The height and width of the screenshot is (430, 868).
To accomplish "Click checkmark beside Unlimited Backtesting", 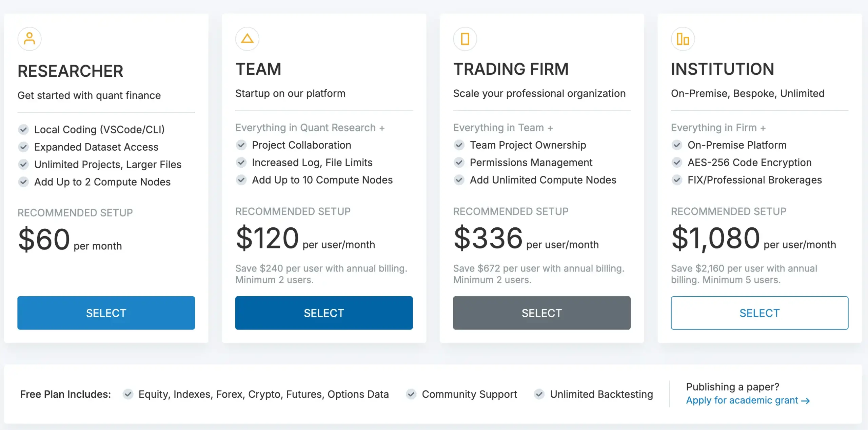I will (x=539, y=394).
